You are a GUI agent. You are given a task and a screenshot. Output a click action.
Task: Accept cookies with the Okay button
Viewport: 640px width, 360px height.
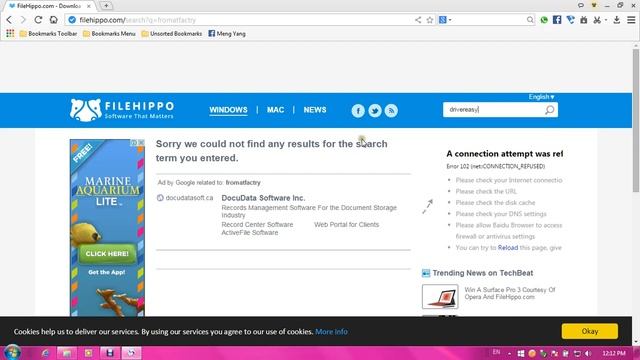pyautogui.click(x=590, y=331)
